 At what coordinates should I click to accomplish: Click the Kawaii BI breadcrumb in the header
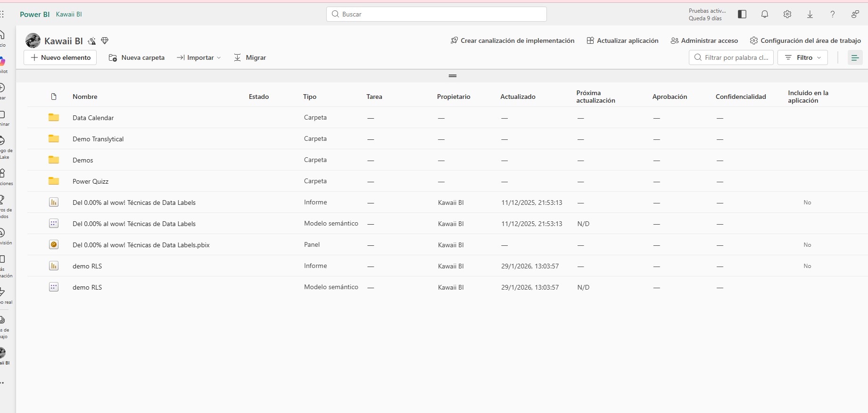tap(69, 14)
